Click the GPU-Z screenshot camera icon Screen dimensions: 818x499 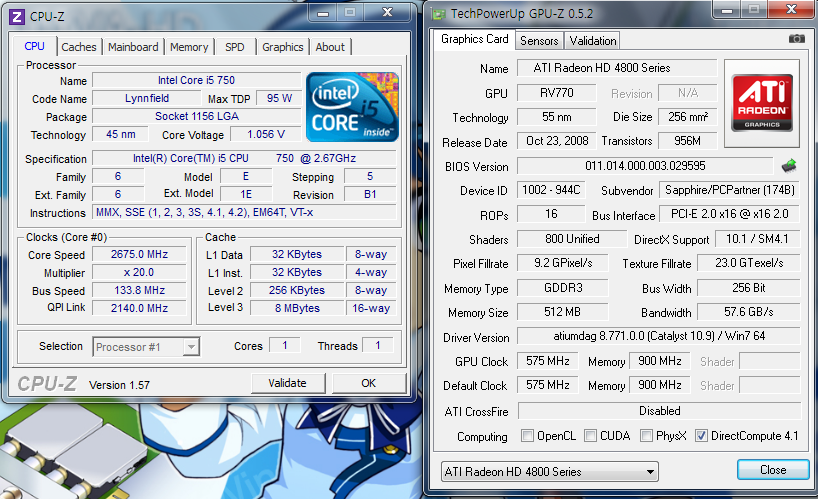tap(796, 39)
